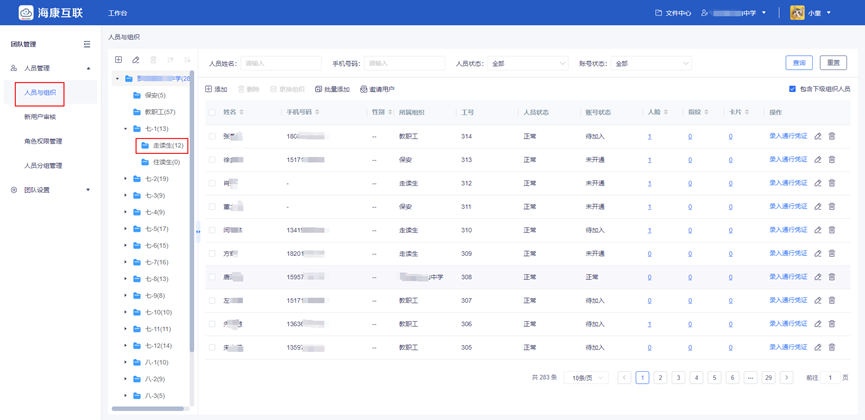The image size is (865, 420).
Task: Click the 批量添加 batch add button
Action: click(332, 89)
